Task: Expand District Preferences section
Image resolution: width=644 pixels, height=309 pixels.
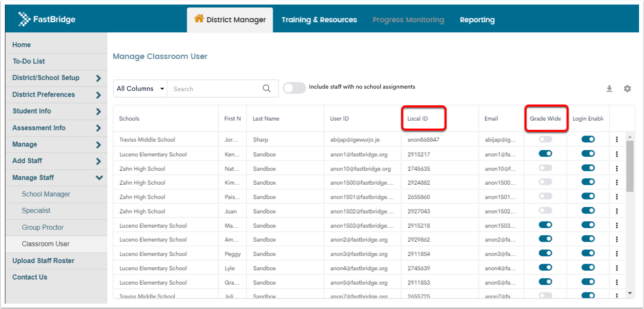Action: point(56,95)
